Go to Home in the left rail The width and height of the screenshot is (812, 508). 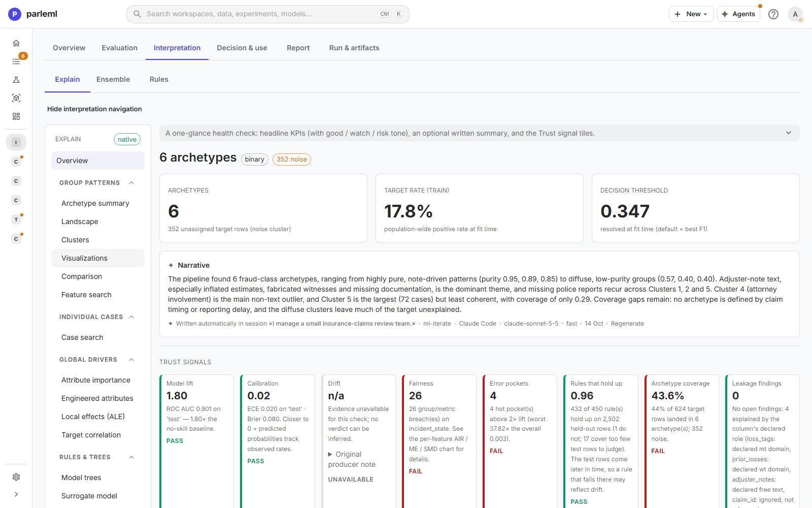tap(16, 43)
